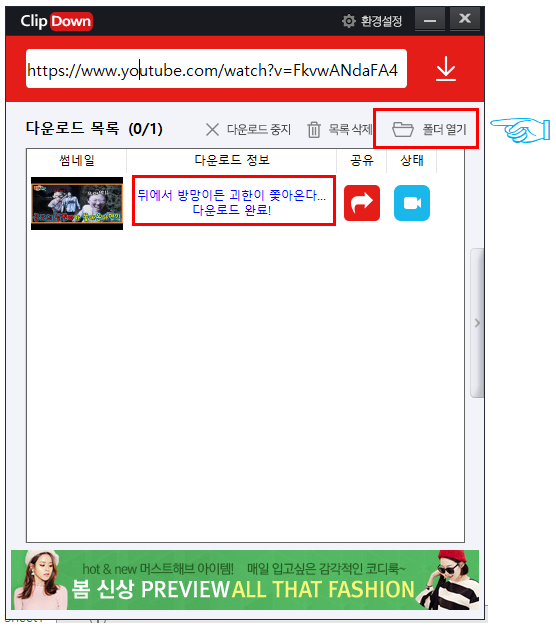Click the download arrow icon beside URL field
The height and width of the screenshot is (627, 556).
(446, 69)
